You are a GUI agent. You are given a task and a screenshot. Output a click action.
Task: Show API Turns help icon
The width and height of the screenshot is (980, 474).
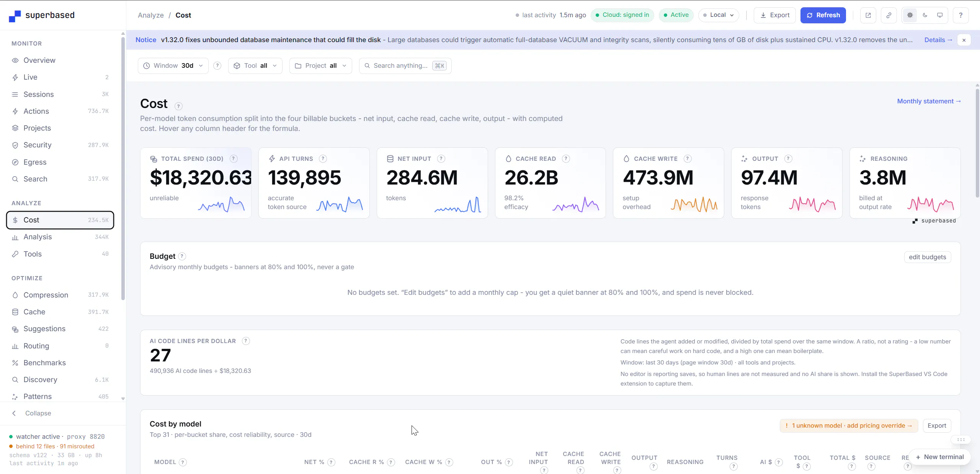(x=323, y=159)
